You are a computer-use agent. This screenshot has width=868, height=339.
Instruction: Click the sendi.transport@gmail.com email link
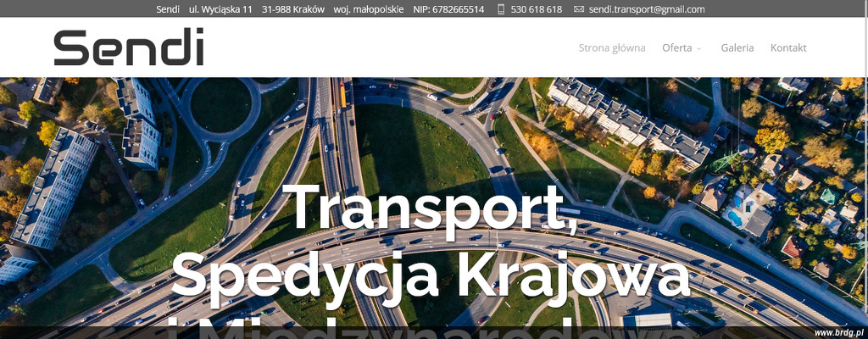(647, 9)
